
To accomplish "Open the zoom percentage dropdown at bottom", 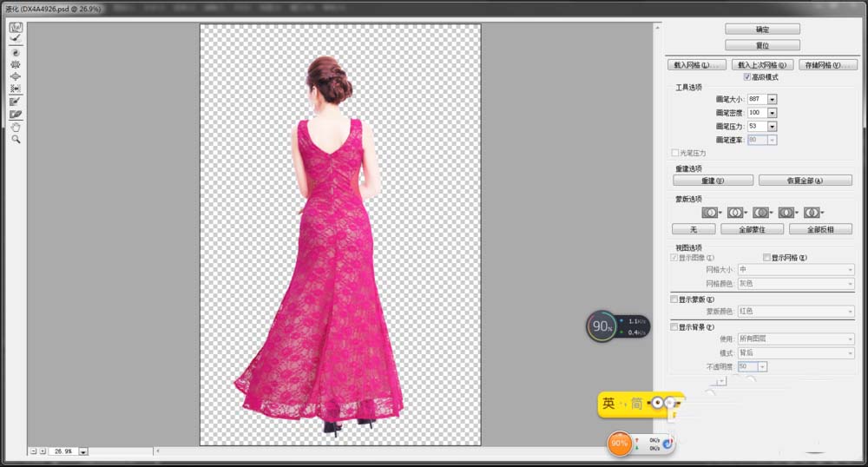I will click(83, 451).
